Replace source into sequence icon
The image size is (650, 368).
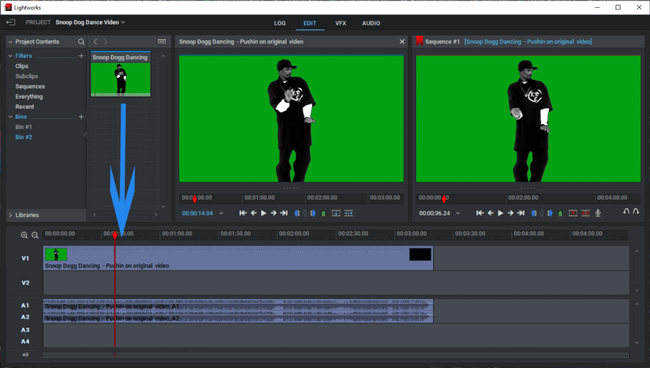[x=336, y=213]
